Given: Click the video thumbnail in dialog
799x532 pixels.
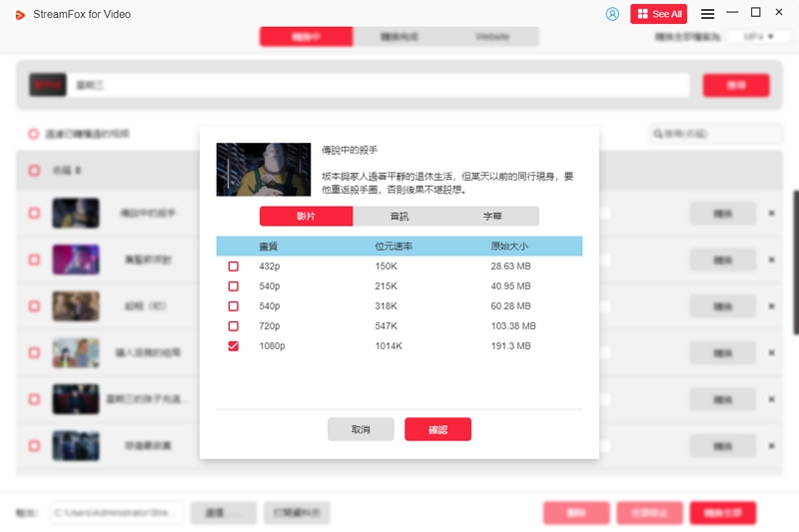Looking at the screenshot, I should [x=264, y=169].
